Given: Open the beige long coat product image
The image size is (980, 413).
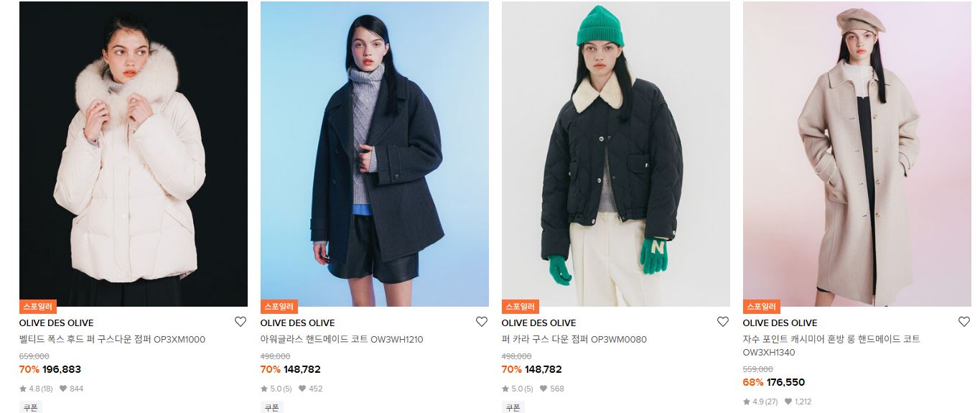Looking at the screenshot, I should [857, 154].
